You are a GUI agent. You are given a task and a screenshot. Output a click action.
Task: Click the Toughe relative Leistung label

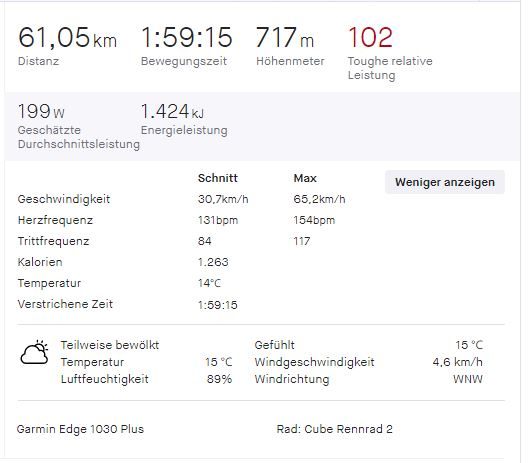click(390, 68)
